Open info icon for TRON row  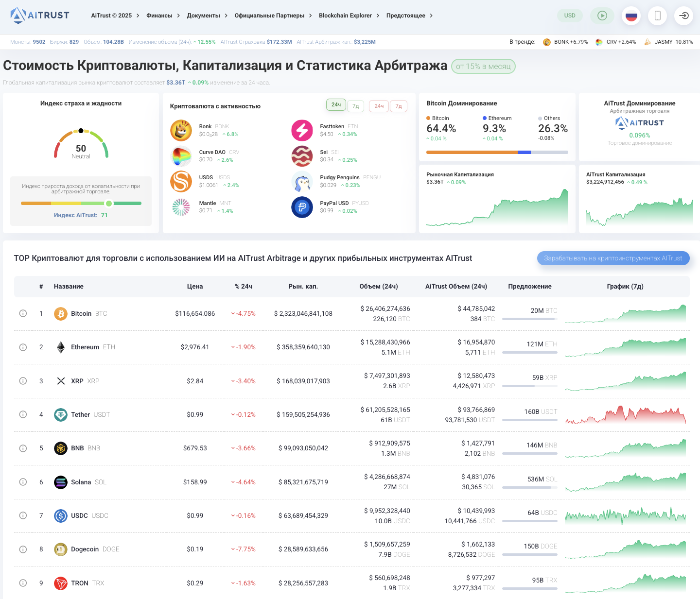tap(23, 583)
